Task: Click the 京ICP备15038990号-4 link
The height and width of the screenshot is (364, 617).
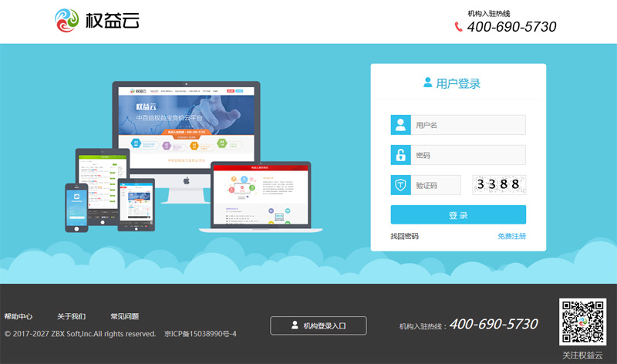Action: tap(201, 334)
